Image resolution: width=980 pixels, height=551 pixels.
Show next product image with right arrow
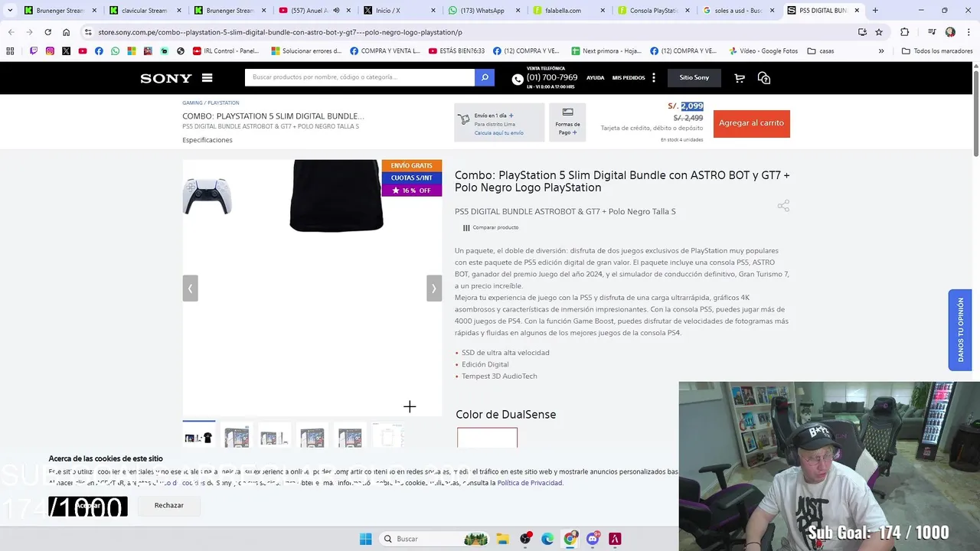434,289
